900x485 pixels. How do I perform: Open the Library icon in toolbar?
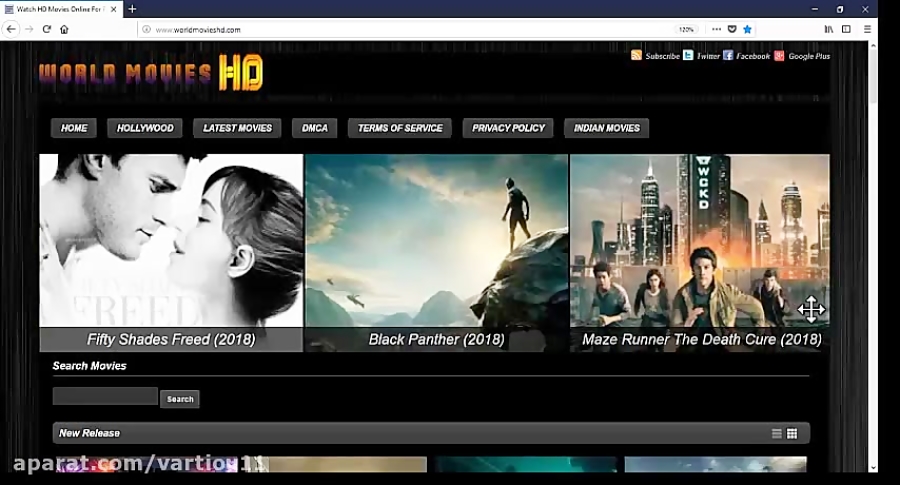click(829, 29)
